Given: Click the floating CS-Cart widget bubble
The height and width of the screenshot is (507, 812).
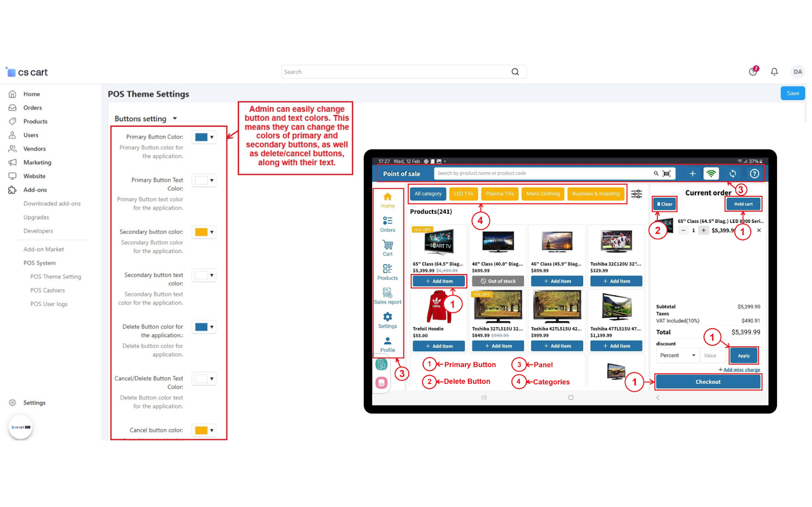Looking at the screenshot, I should [x=21, y=427].
